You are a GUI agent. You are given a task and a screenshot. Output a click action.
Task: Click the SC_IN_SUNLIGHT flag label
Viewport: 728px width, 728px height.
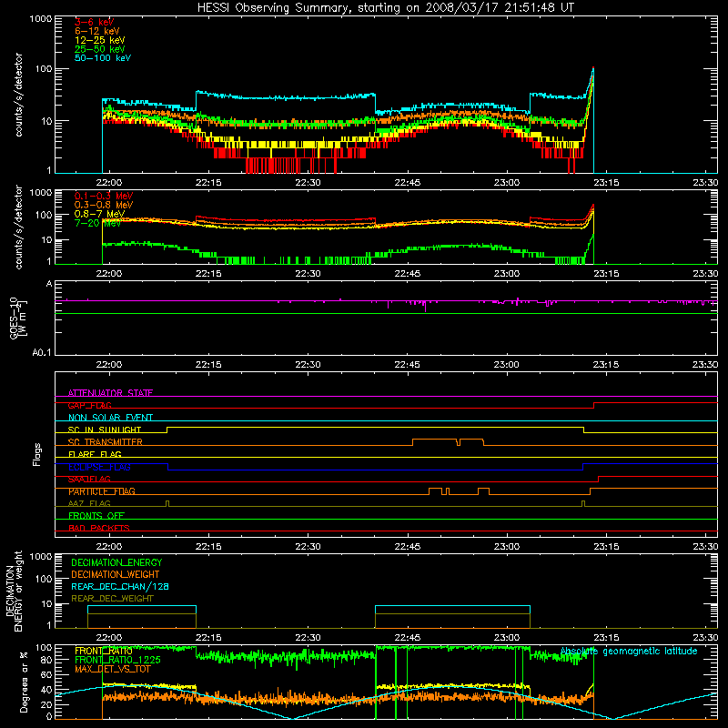pyautogui.click(x=105, y=430)
